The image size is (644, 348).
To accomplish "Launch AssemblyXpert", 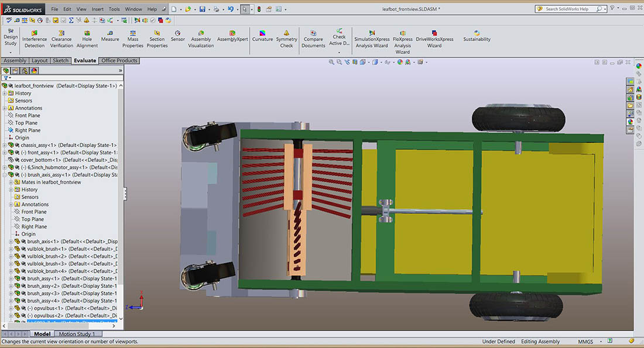I will [x=232, y=36].
